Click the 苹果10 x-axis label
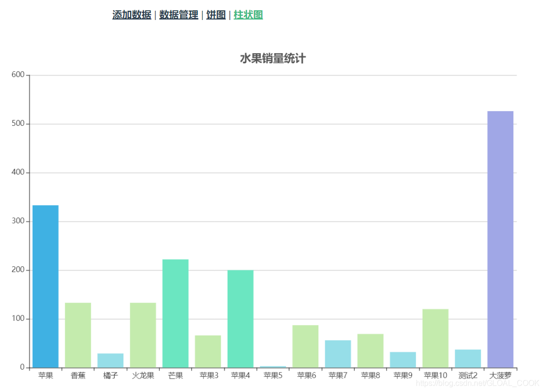544x392 pixels. (x=435, y=375)
